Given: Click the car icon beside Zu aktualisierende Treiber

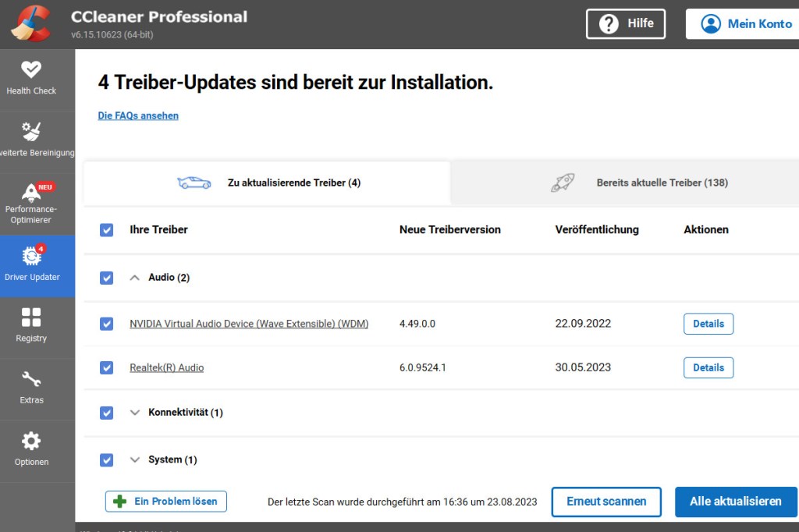Looking at the screenshot, I should [x=194, y=183].
